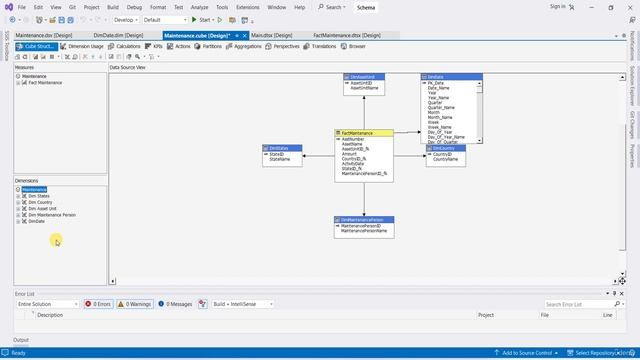Viewport: 640px width, 360px height.
Task: Toggle the 0 Messages filter
Action: pos(175,304)
